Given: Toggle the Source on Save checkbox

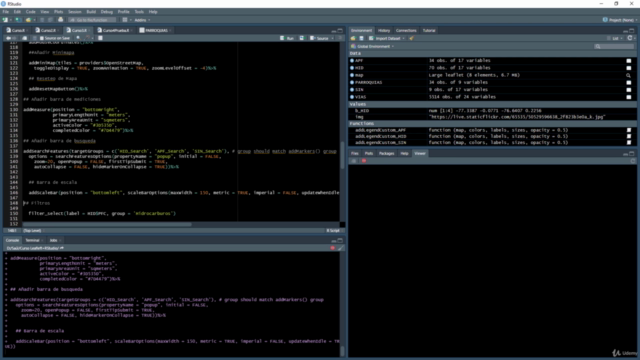Looking at the screenshot, I should point(42,38).
